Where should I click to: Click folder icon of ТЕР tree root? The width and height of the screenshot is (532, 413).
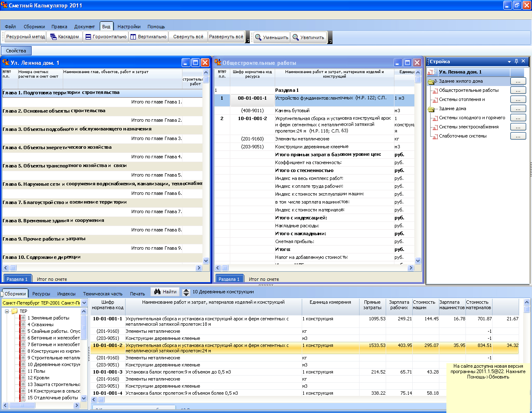(x=15, y=311)
